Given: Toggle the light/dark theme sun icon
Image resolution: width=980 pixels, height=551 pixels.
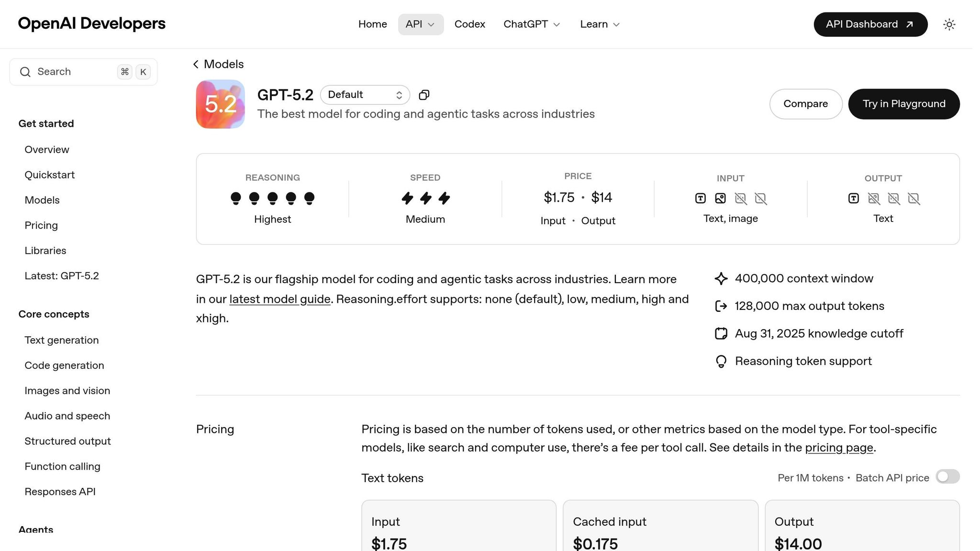Looking at the screenshot, I should point(949,24).
